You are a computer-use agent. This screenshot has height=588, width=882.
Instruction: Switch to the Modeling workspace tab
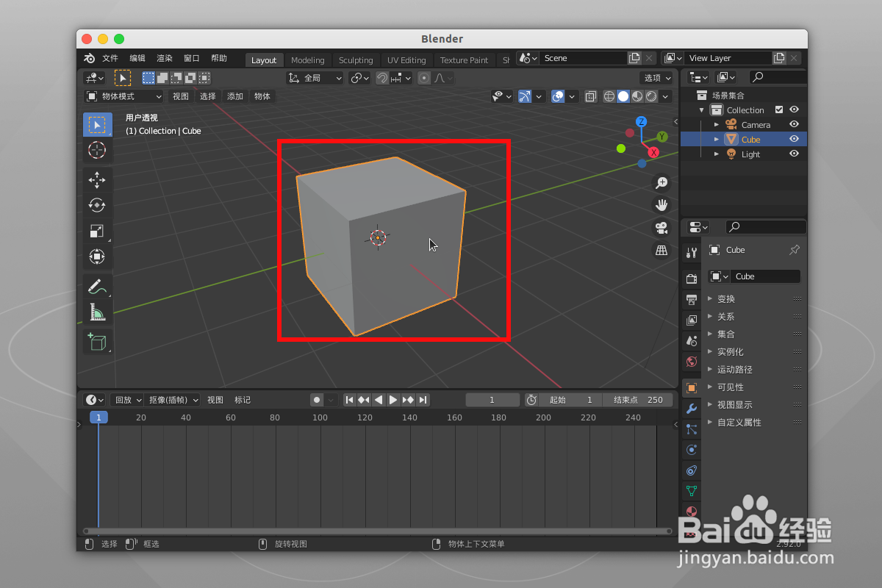(x=307, y=60)
